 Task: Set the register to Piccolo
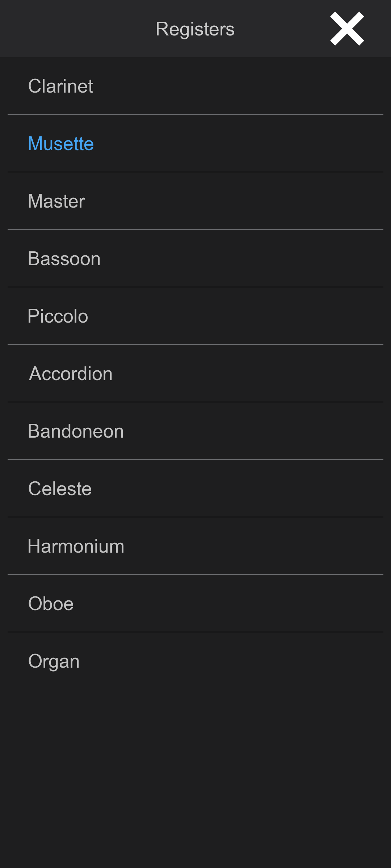coord(58,316)
